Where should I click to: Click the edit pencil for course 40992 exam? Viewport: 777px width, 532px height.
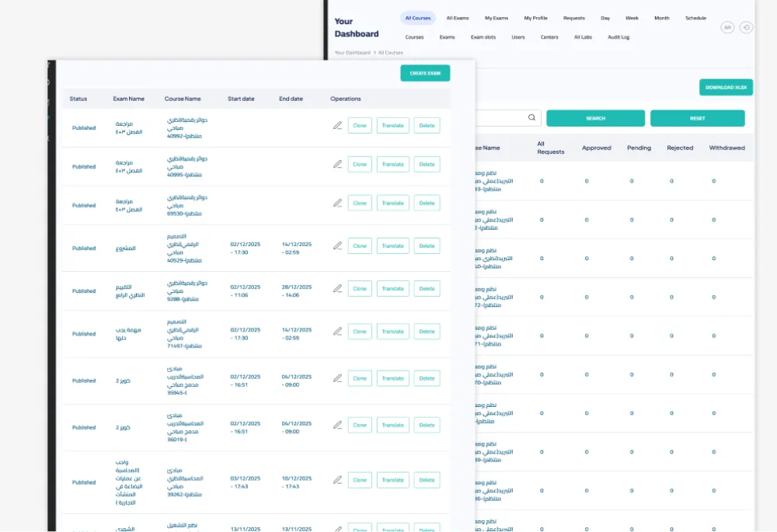click(x=337, y=125)
